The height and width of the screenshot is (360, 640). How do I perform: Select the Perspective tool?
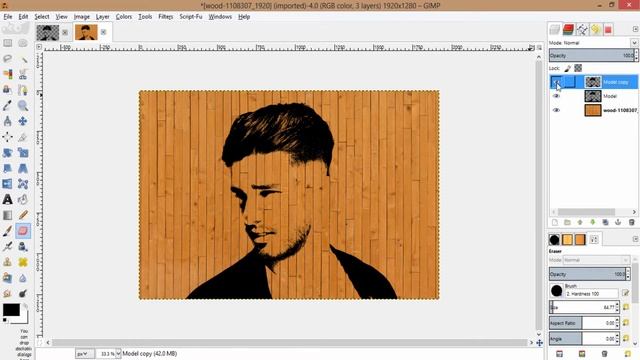pos(23,168)
